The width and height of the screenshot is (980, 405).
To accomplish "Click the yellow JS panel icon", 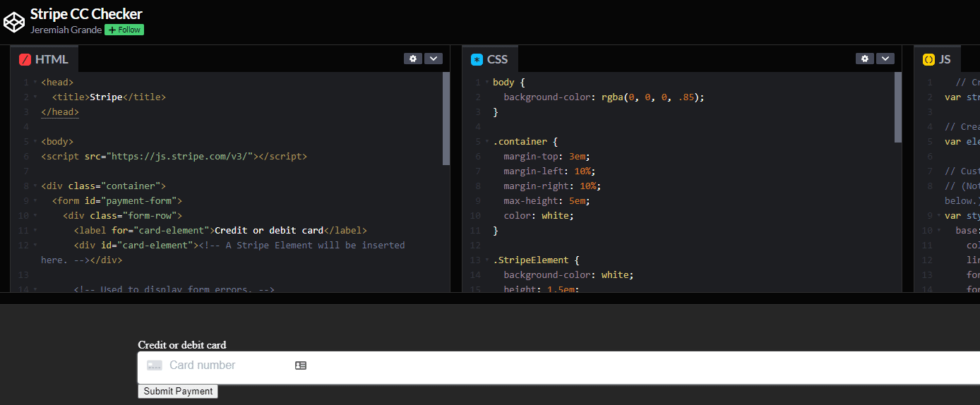I will [928, 60].
